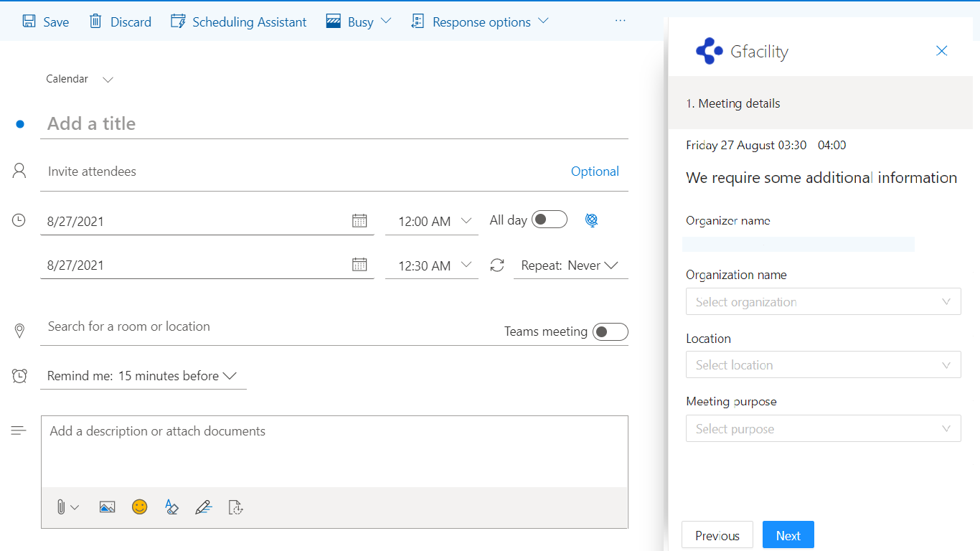Discard the event draft
Screen dimensions: 980x551
tap(120, 22)
